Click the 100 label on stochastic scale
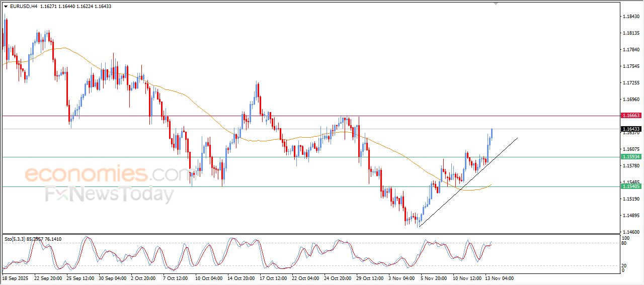644x285 pixels. tap(626, 238)
